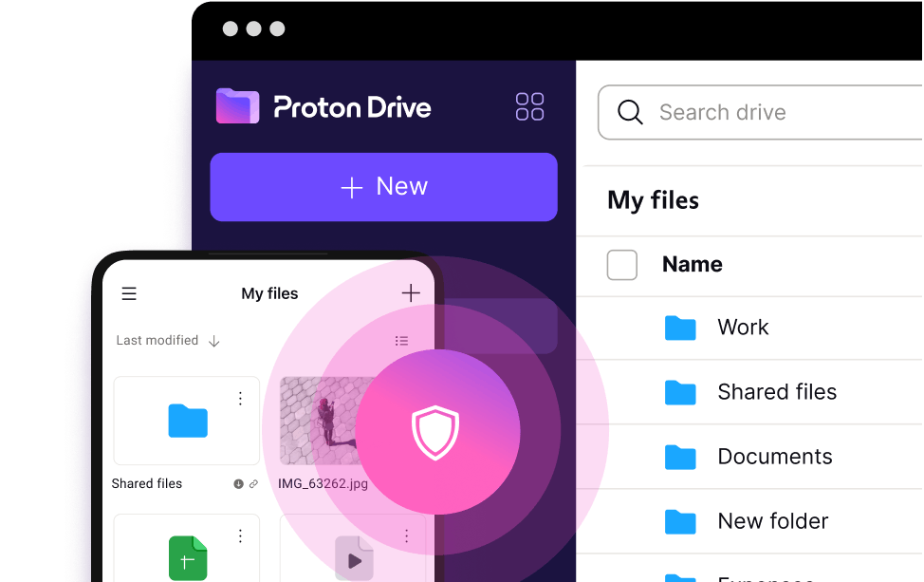
Task: Click the shield security icon
Action: [435, 433]
